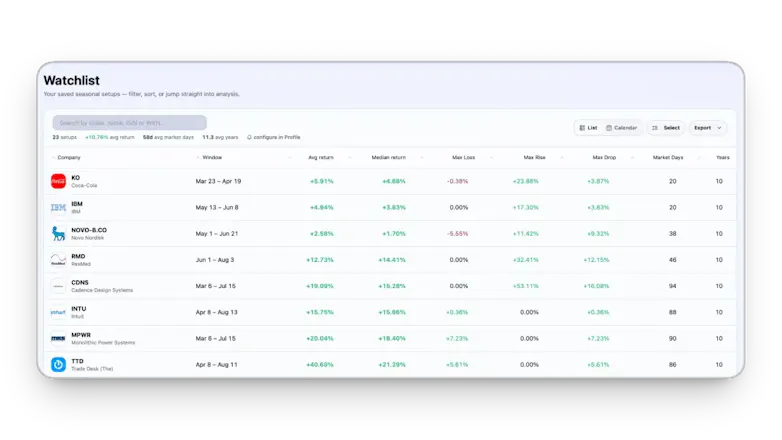
Task: Sort by the Years column header
Action: [x=723, y=157]
